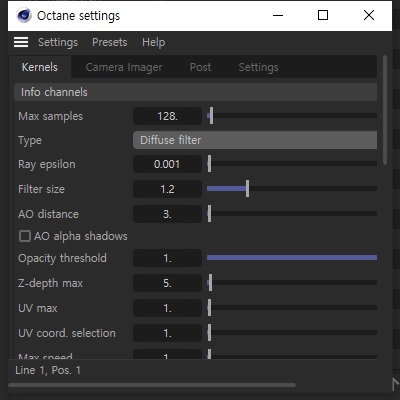Open the hamburger menu icon

(21, 42)
